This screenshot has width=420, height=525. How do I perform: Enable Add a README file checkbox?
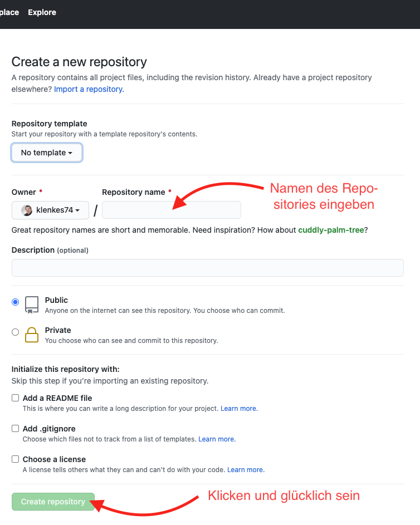coord(16,398)
